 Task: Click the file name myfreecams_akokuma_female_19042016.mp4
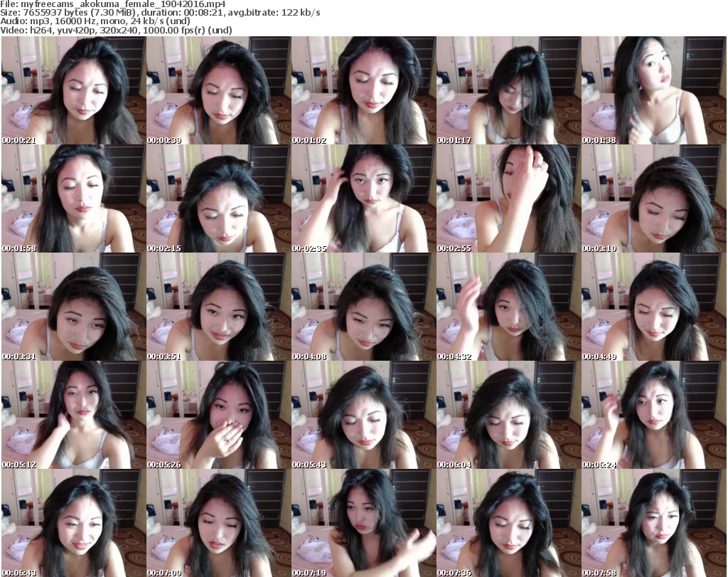tap(123, 4)
